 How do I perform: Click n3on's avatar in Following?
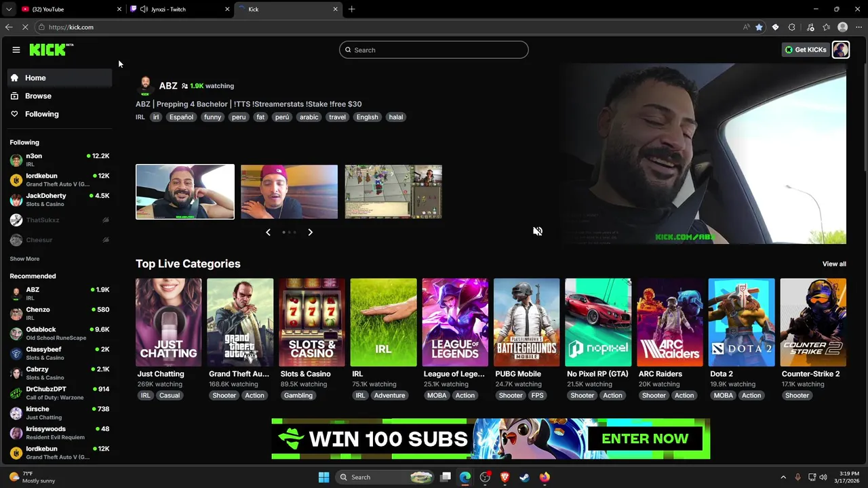tap(16, 160)
